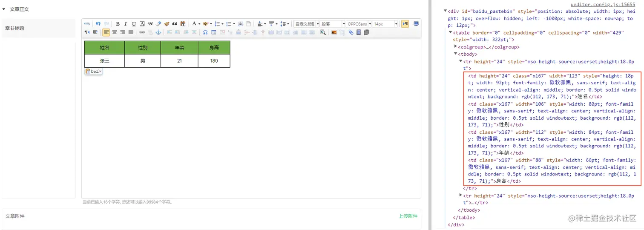Collapse the 文章正文 section

(4, 9)
